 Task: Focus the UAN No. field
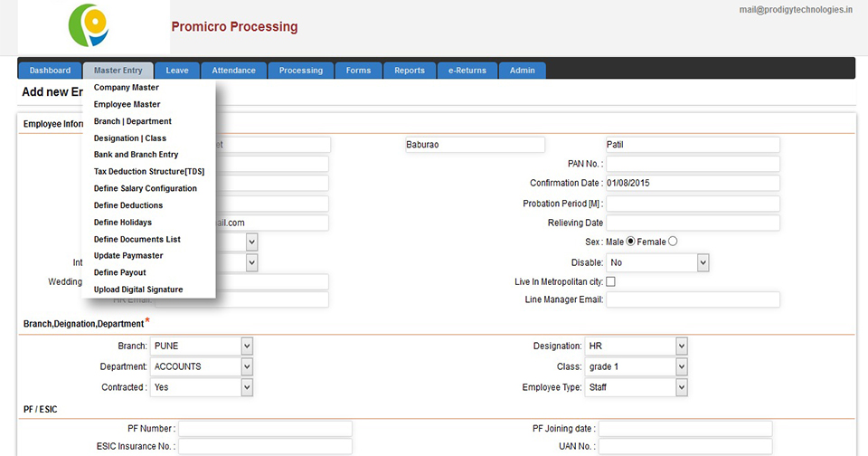coord(685,447)
